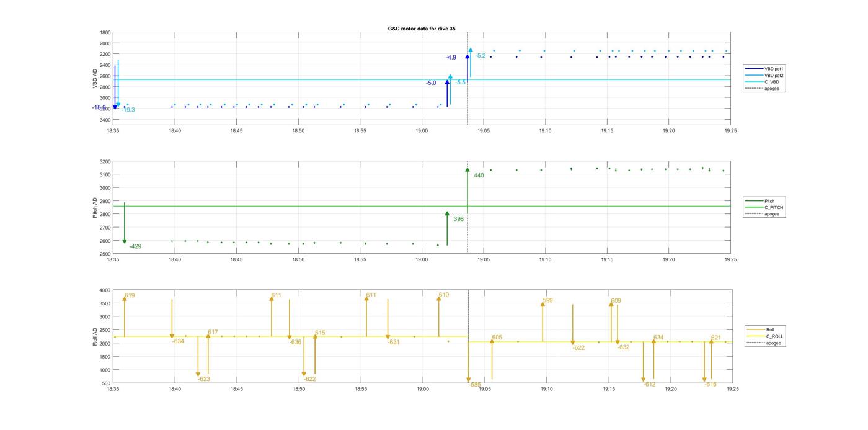Click the "619" roll data label

point(130,296)
